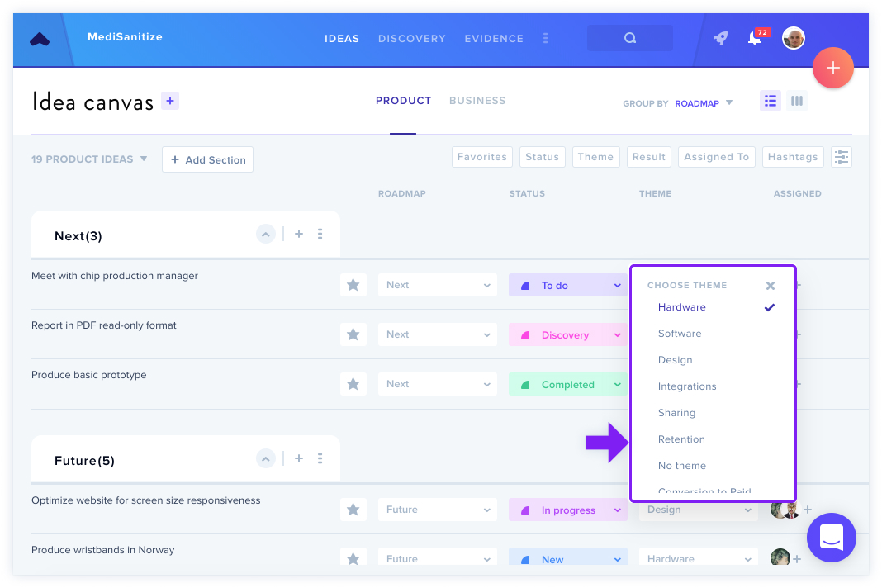
Task: Collapse the Future(5) section
Action: [x=265, y=458]
